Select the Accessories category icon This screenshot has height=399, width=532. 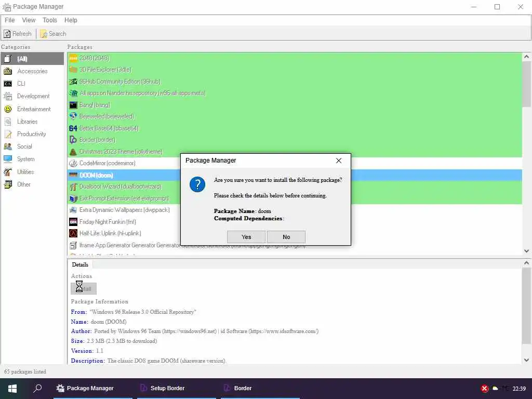point(8,71)
